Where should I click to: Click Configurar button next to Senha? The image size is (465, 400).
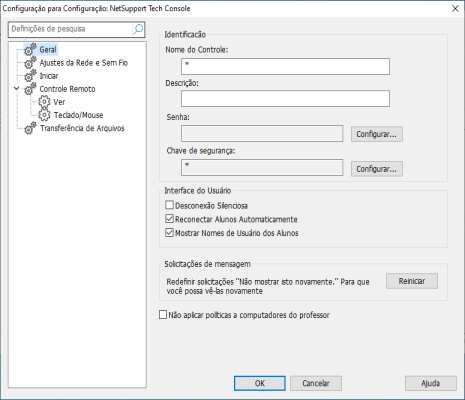(377, 134)
